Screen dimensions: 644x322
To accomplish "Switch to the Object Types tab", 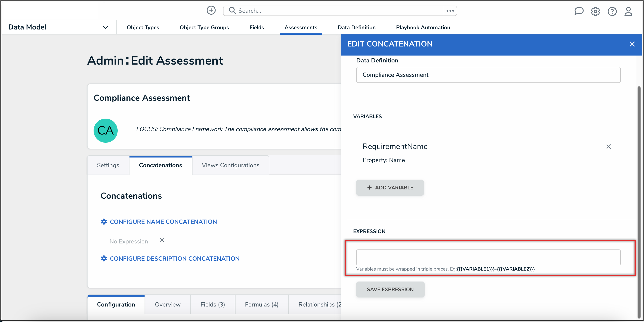I will [143, 27].
